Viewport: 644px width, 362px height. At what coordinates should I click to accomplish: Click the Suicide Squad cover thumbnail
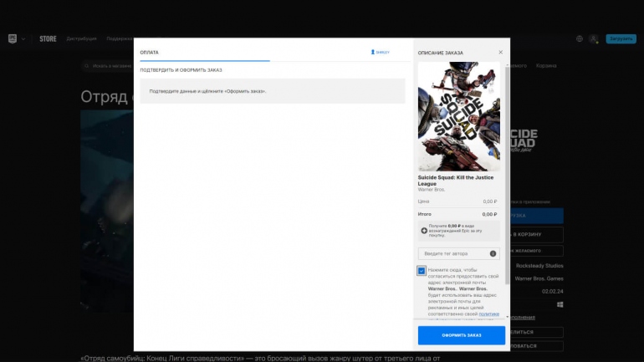coord(458,116)
